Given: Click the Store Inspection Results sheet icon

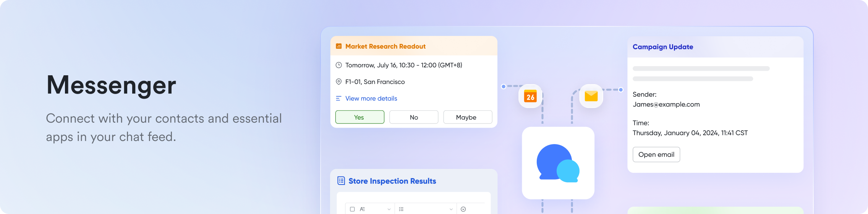Looking at the screenshot, I should pos(341,181).
